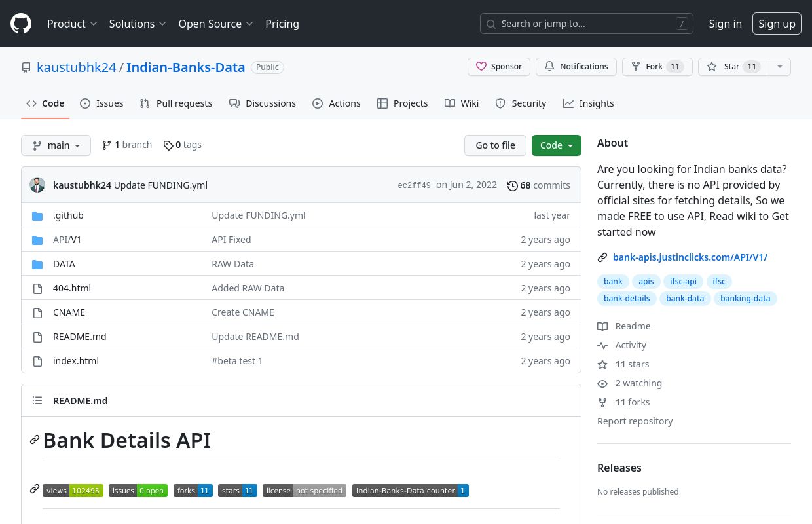The image size is (812, 524).
Task: Click the Notifications button
Action: coord(576,67)
